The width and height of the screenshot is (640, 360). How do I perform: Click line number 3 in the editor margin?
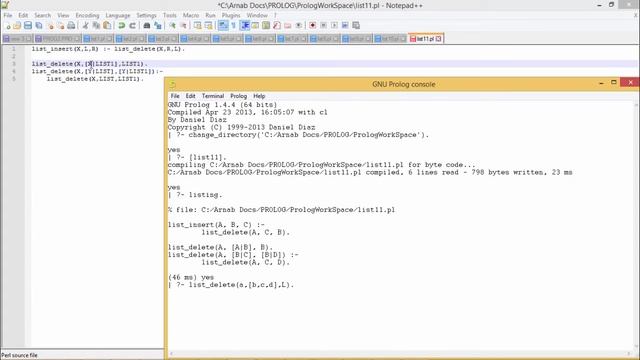click(13, 64)
